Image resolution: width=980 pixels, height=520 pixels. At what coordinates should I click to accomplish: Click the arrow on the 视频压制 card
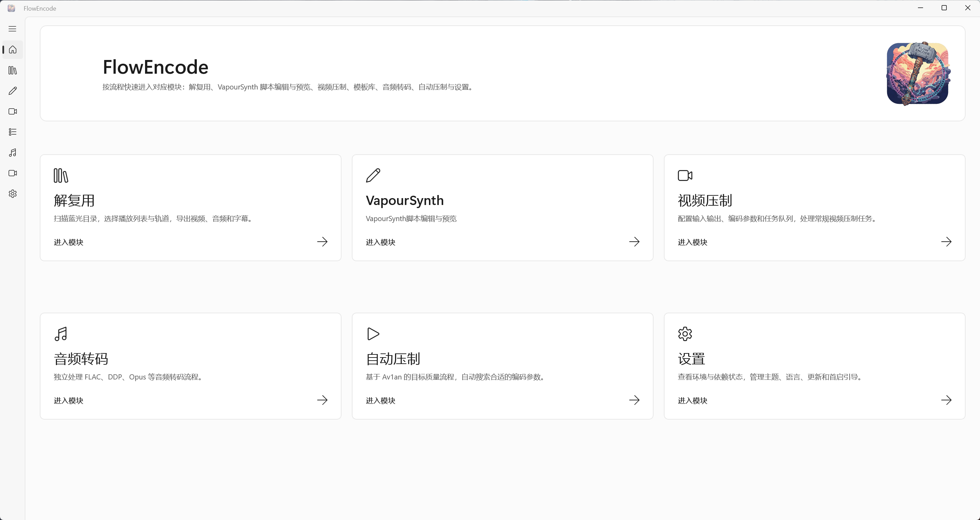point(946,242)
